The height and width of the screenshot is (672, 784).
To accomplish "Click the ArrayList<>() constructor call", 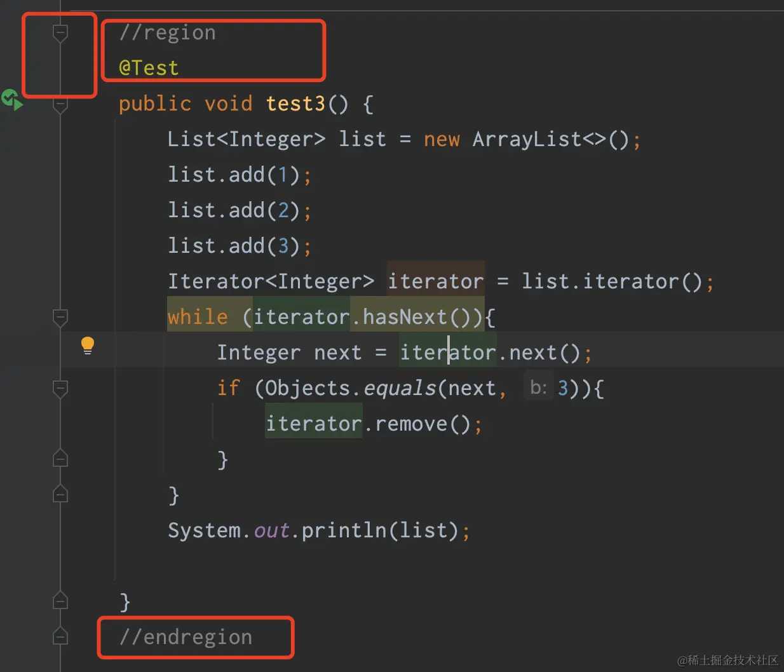I will pyautogui.click(x=551, y=139).
